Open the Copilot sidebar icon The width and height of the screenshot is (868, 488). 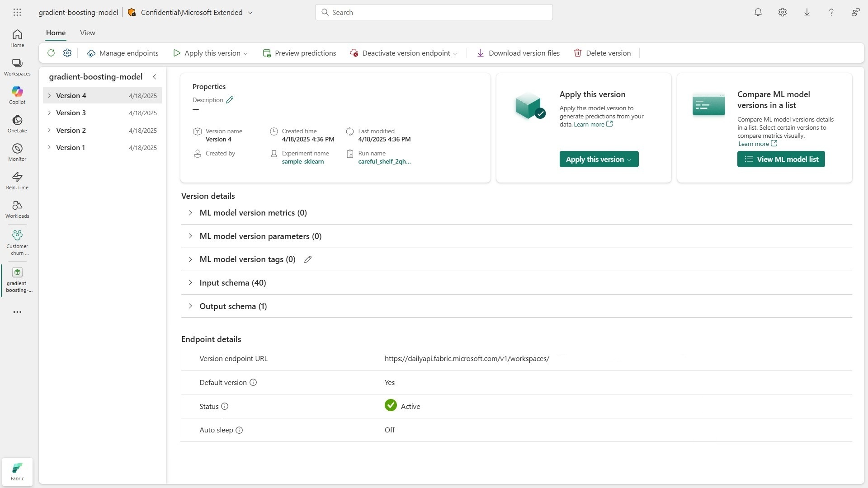[17, 95]
